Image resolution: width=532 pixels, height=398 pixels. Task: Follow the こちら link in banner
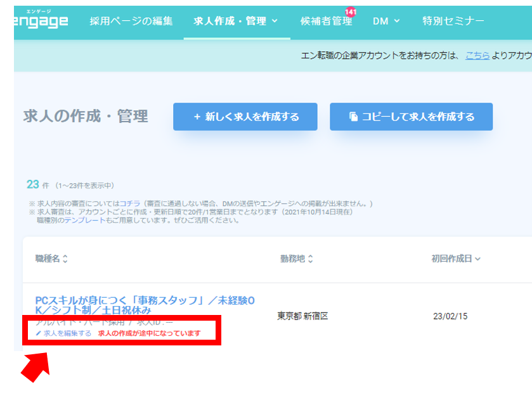pyautogui.click(x=477, y=55)
